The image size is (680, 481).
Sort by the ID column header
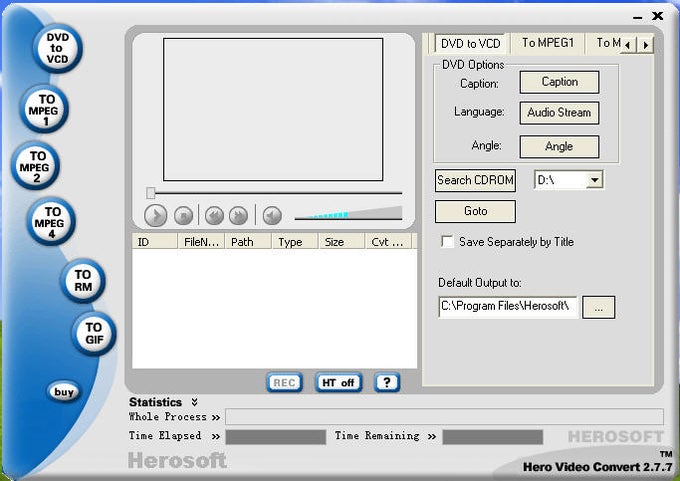pos(155,242)
